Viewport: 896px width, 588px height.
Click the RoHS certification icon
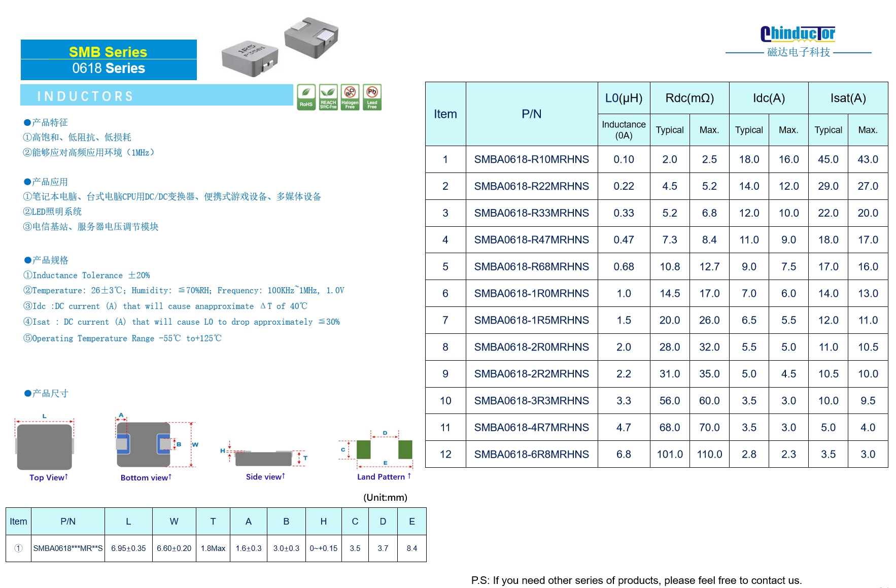[306, 97]
